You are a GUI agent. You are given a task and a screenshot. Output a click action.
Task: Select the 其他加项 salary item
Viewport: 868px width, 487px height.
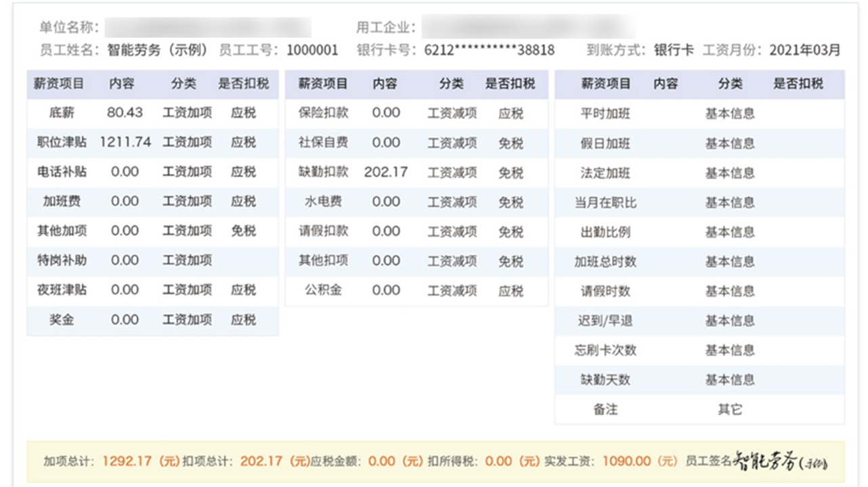pyautogui.click(x=62, y=231)
